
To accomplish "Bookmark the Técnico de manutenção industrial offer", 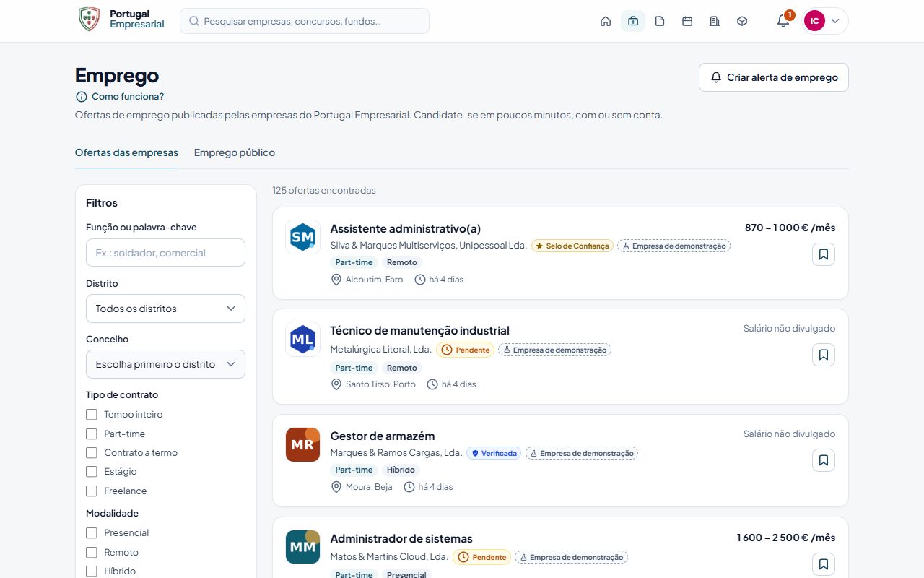I will 824,355.
